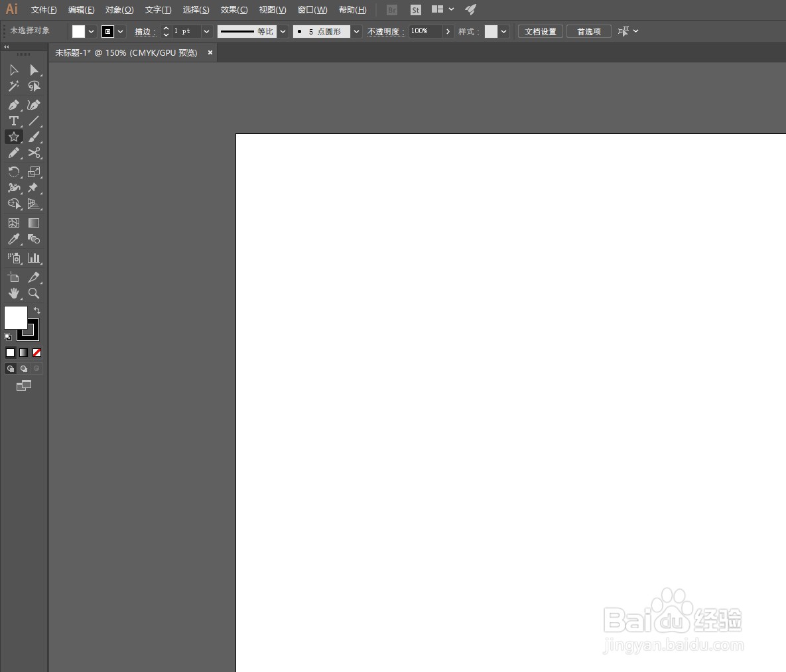The height and width of the screenshot is (672, 786).
Task: Open the 对象(O) menu
Action: point(119,10)
